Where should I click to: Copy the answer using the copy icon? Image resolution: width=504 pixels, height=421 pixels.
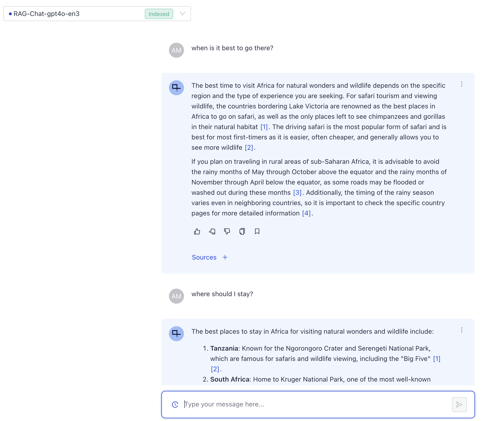pos(242,231)
